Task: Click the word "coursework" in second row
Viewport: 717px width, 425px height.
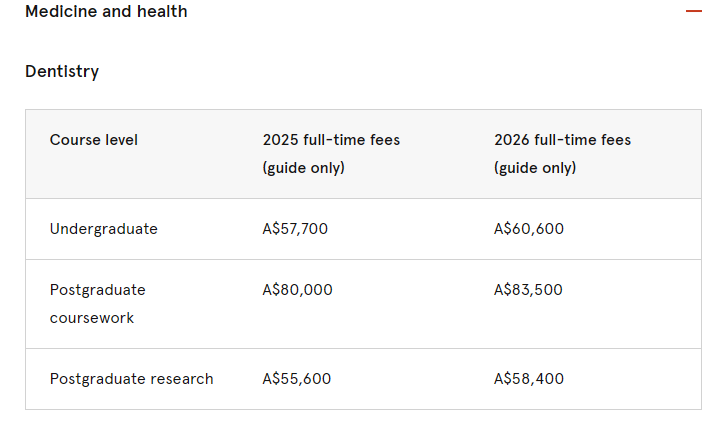Action: [x=92, y=318]
